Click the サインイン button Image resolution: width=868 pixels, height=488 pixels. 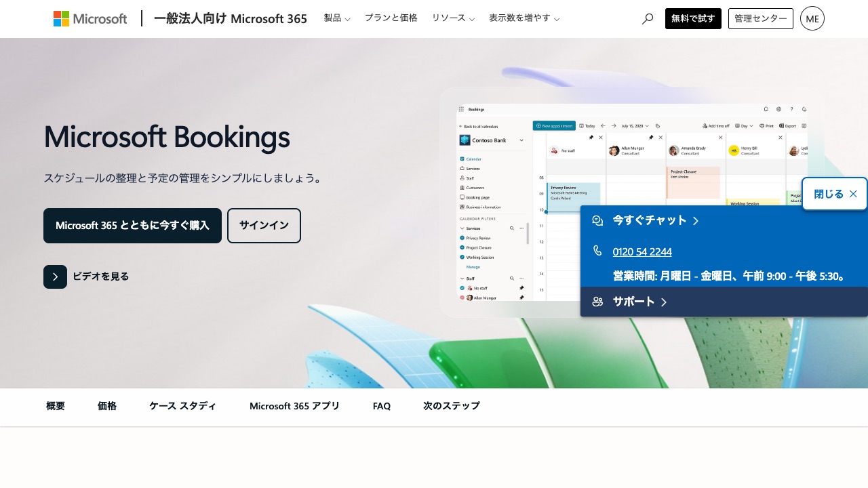(264, 226)
